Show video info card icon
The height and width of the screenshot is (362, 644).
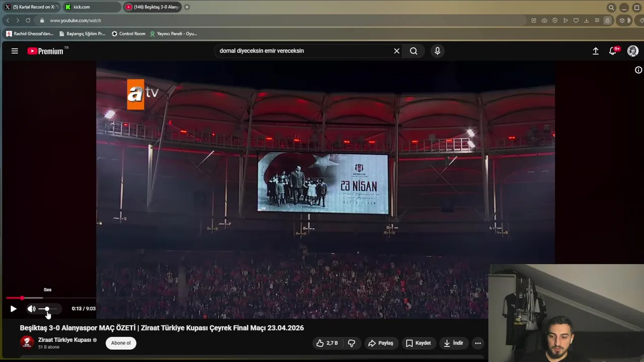[x=638, y=70]
